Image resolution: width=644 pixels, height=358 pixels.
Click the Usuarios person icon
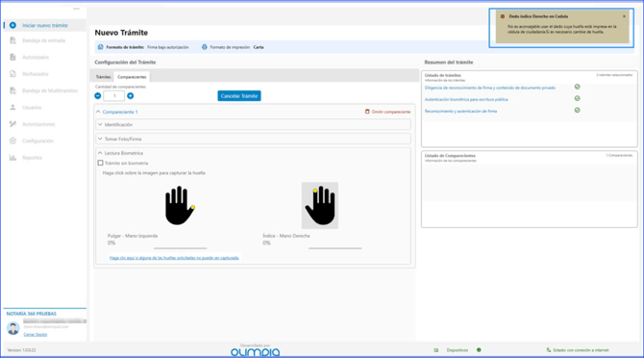pyautogui.click(x=12, y=107)
